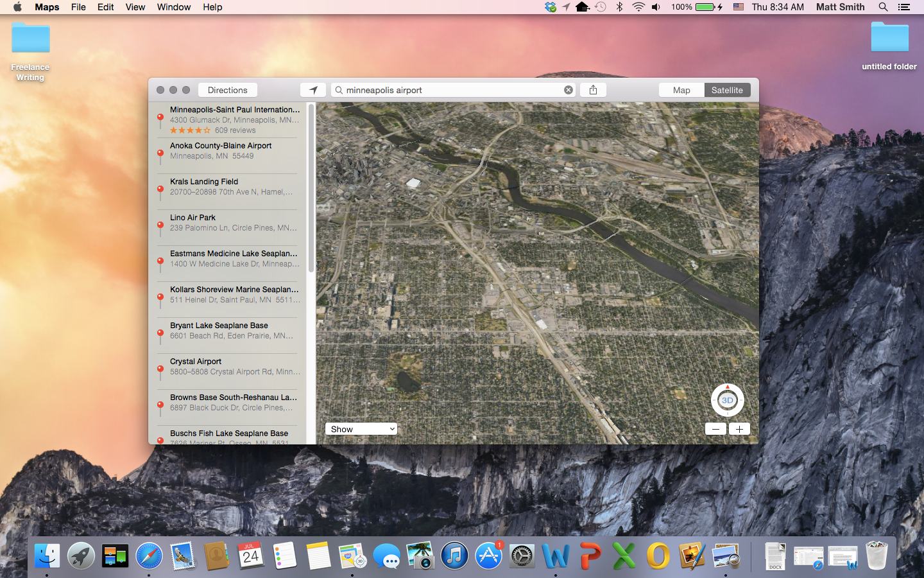The height and width of the screenshot is (578, 924).
Task: Open System Preferences in the Dock
Action: point(522,556)
